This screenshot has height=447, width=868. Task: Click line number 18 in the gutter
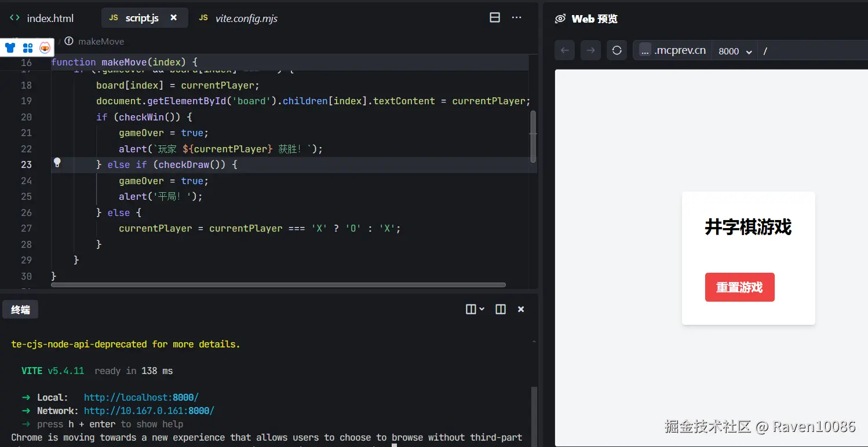tap(26, 85)
